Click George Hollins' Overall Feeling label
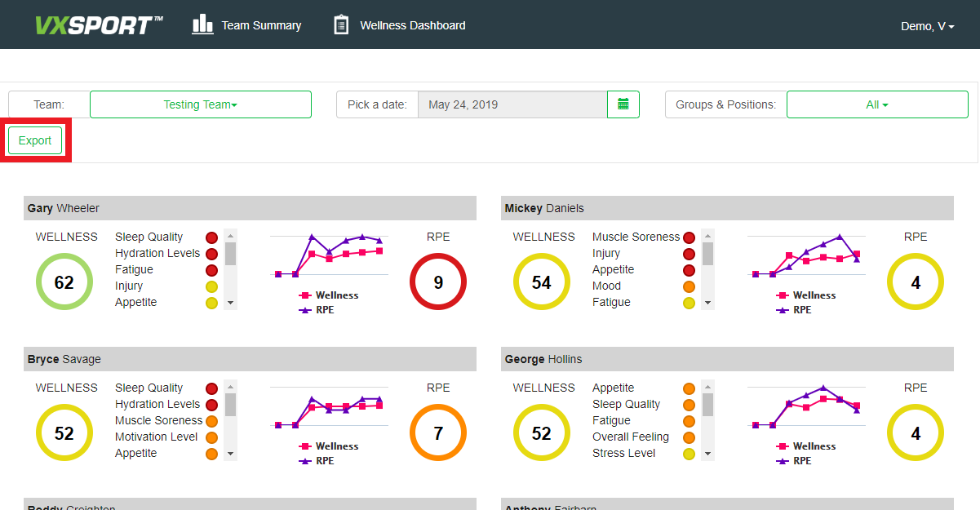 pos(631,437)
